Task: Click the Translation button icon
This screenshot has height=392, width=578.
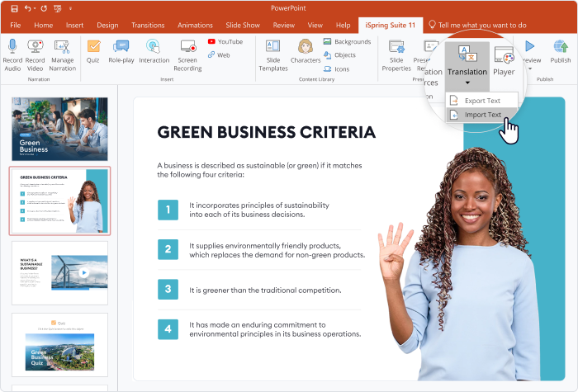Action: click(467, 54)
